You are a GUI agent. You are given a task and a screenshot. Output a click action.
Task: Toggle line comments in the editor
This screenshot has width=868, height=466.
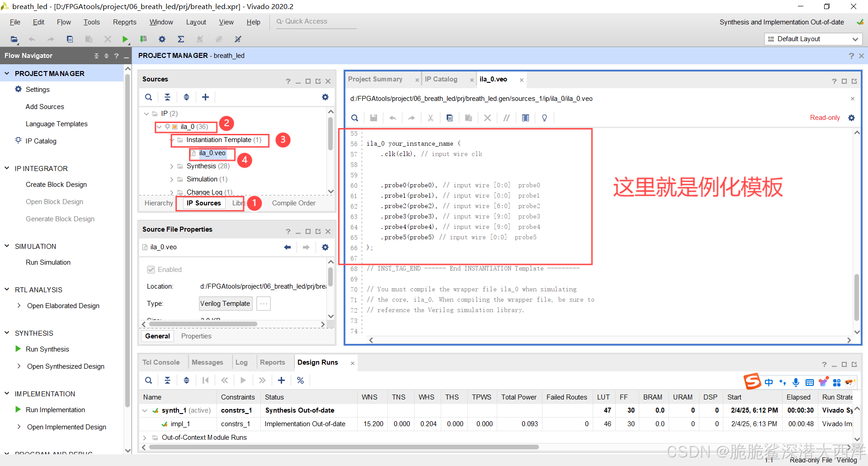[x=506, y=118]
